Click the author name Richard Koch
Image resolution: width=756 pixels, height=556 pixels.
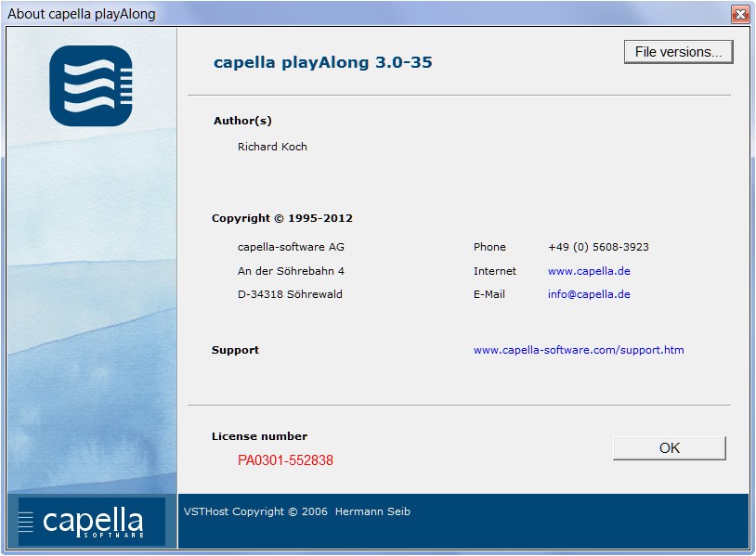pyautogui.click(x=272, y=147)
